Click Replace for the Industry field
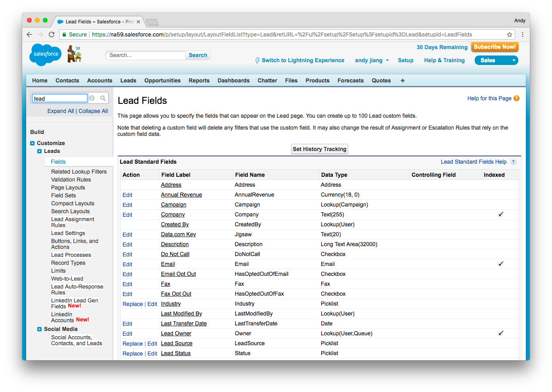The height and width of the screenshot is (392, 552). click(132, 304)
